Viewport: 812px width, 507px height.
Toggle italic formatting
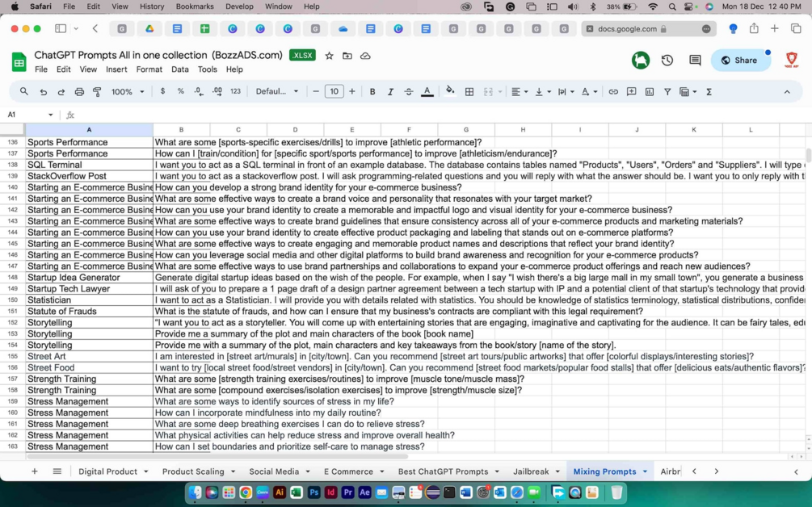(390, 91)
